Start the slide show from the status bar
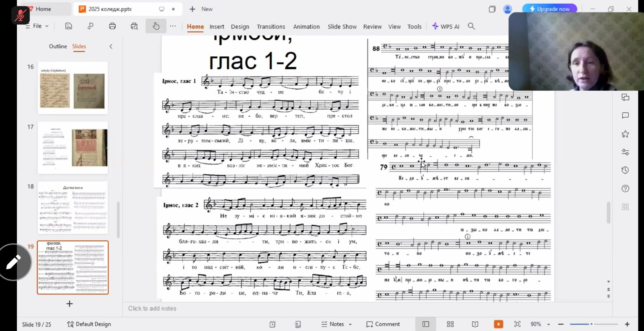 coord(498,324)
